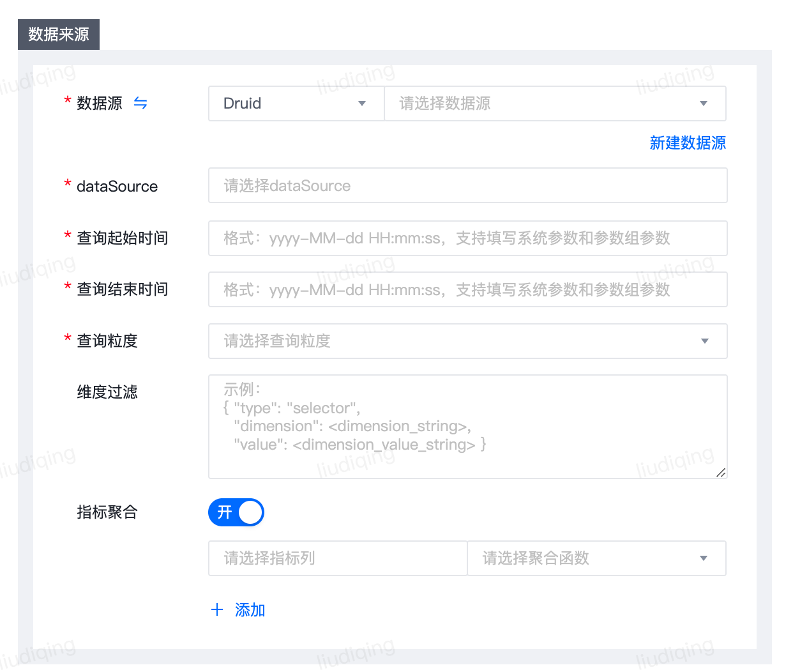Viewport: 793px width, 672px height.
Task: Click the red asterisk beside dataSource
Action: pos(68,185)
